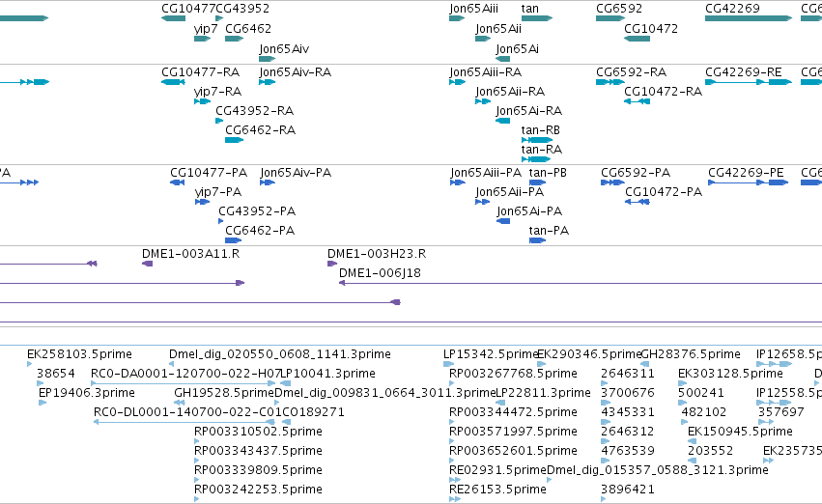Click the Jon65Ai gene label

[517, 49]
